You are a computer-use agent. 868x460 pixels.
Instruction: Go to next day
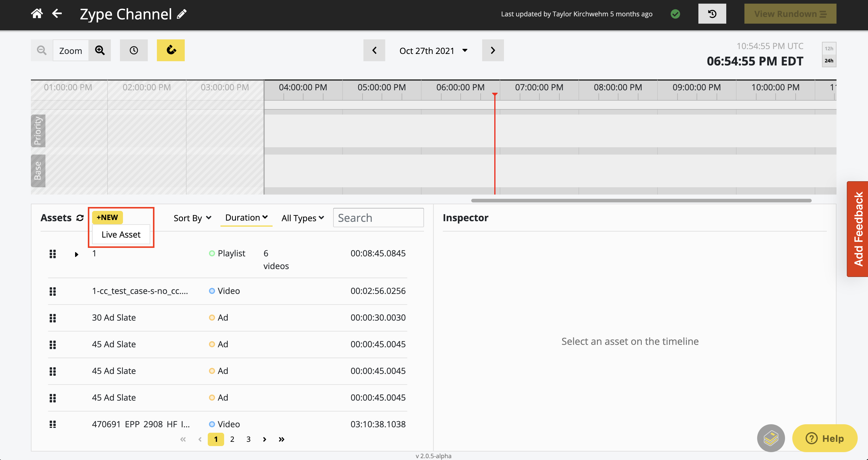point(493,50)
